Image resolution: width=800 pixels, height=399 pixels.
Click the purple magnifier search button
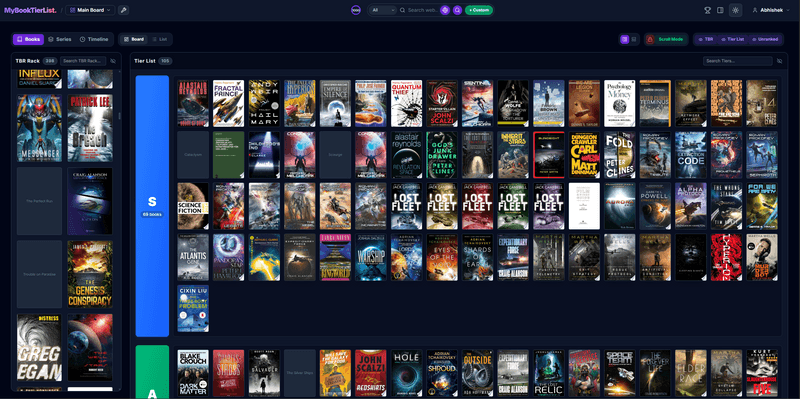[x=457, y=10]
